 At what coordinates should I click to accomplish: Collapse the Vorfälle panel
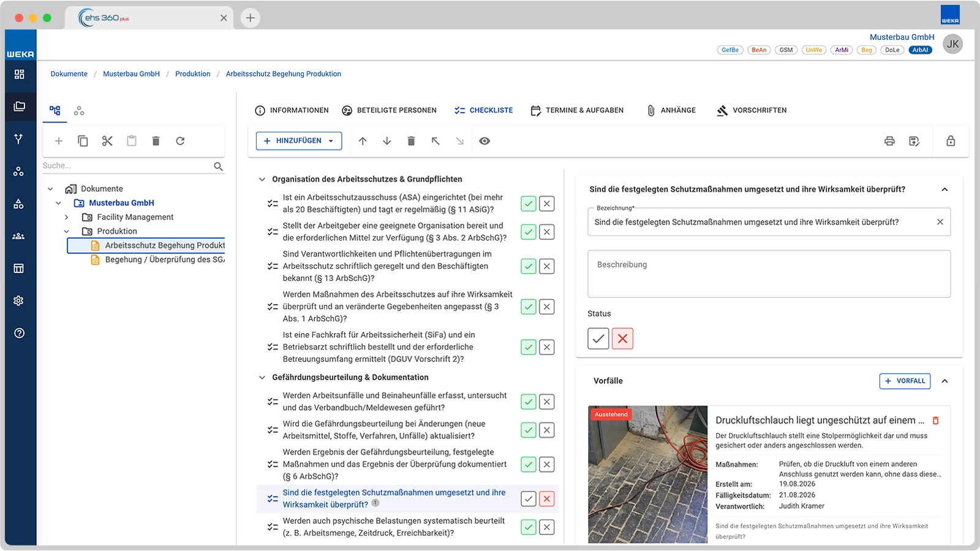tap(945, 381)
